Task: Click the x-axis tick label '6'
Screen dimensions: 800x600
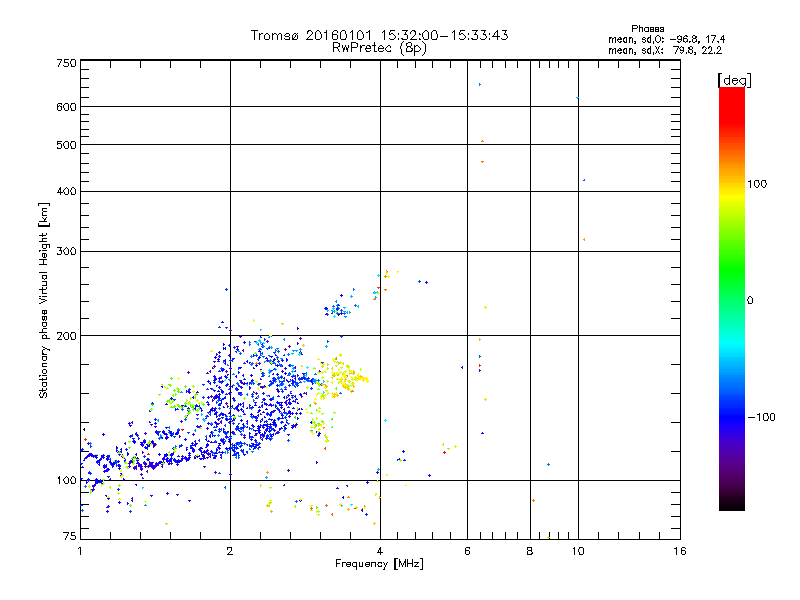Action: pyautogui.click(x=467, y=551)
